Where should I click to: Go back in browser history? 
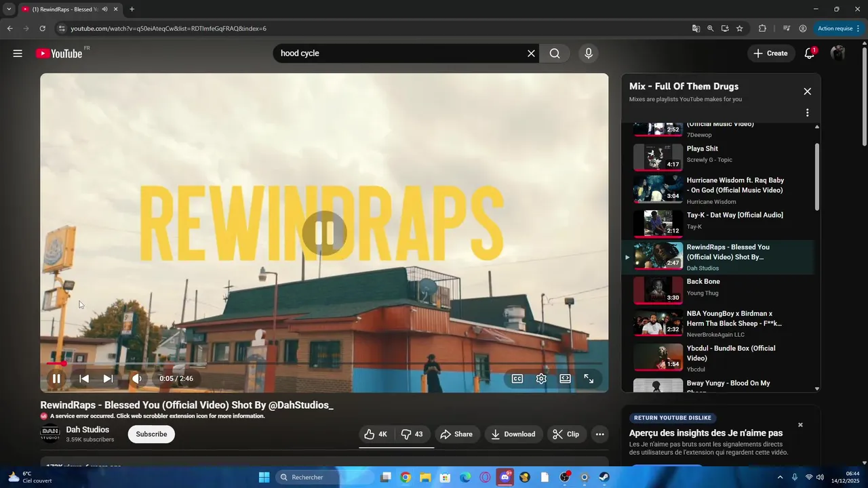point(9,28)
